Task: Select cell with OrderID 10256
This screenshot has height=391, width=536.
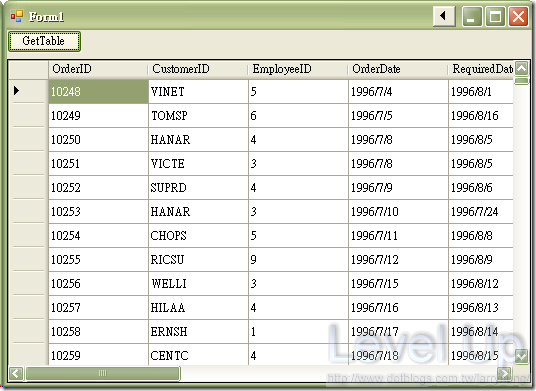Action: (x=98, y=284)
